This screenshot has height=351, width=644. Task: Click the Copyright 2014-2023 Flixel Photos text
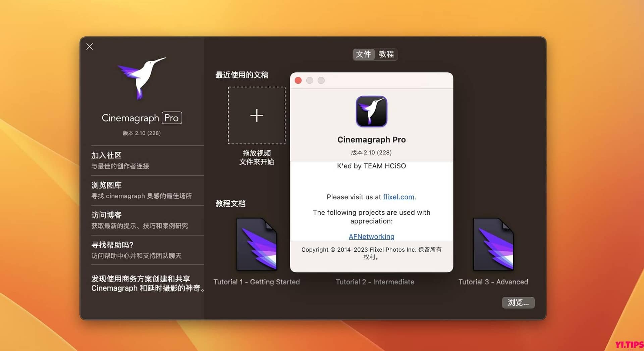tap(371, 253)
